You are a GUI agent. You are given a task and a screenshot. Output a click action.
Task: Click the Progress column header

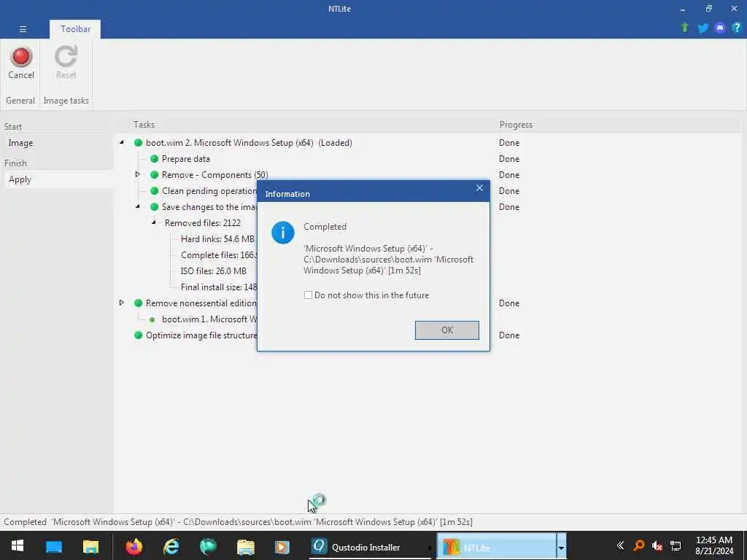click(516, 125)
